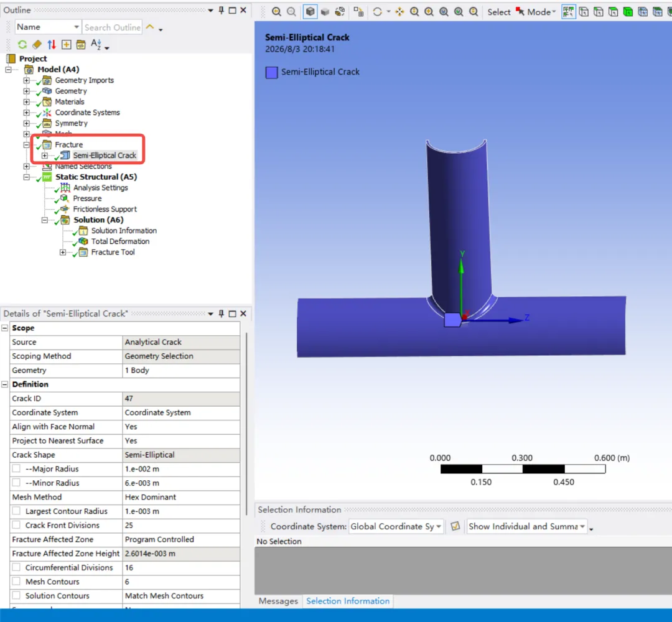Click the Semi-Elliptical Crack legend color swatch

(271, 72)
